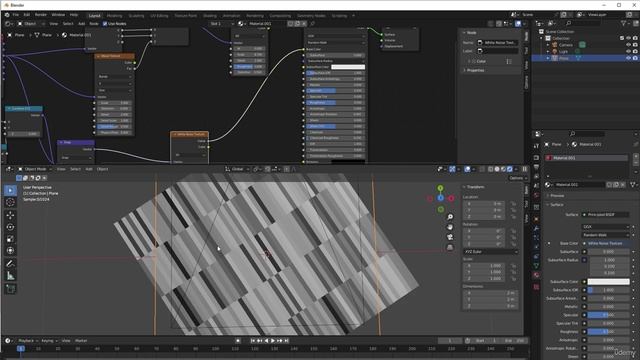Screen dimensions: 640x360
Task: Click the viewport zoom magnifier icon
Action: pyautogui.click(x=450, y=217)
